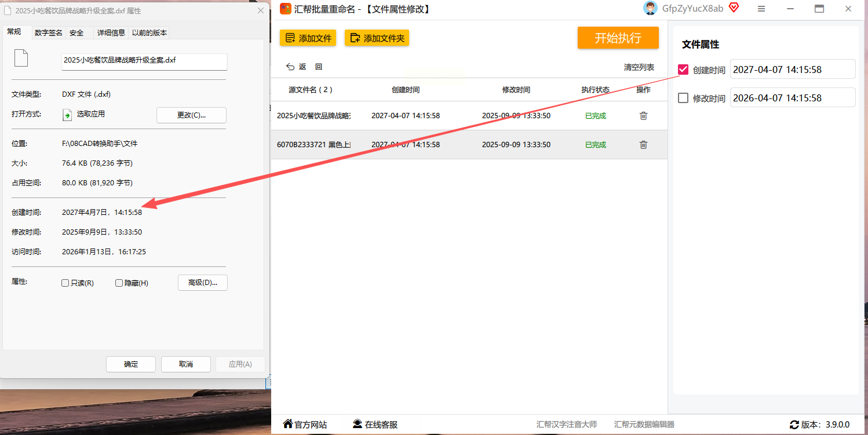Viewport: 868px width, 435px height.
Task: Delete the 6070B2333721 file row with trash icon
Action: pos(643,145)
